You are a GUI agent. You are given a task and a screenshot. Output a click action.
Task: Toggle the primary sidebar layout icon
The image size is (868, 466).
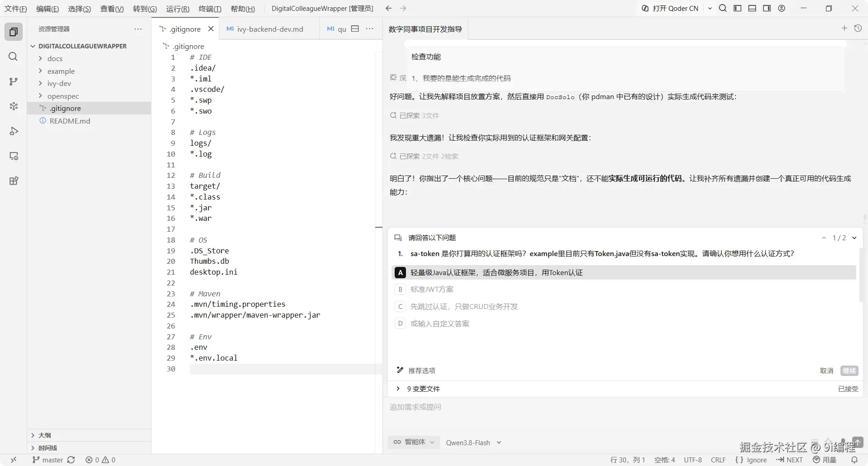tap(737, 8)
